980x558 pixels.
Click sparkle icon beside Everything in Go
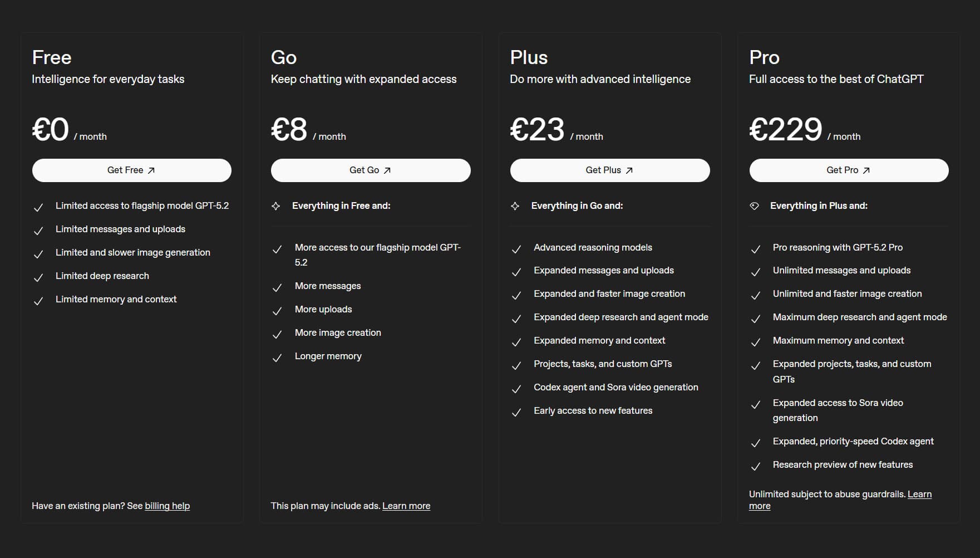[515, 206]
